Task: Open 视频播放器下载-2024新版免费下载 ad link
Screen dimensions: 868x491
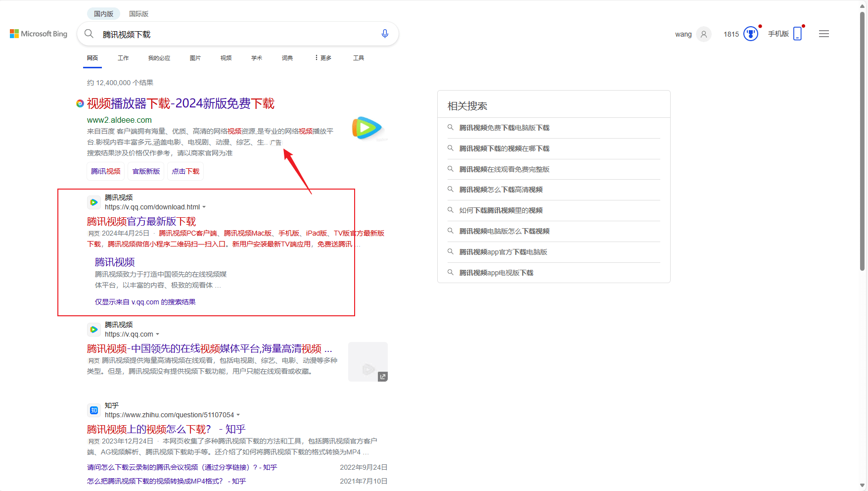Action: click(x=181, y=103)
